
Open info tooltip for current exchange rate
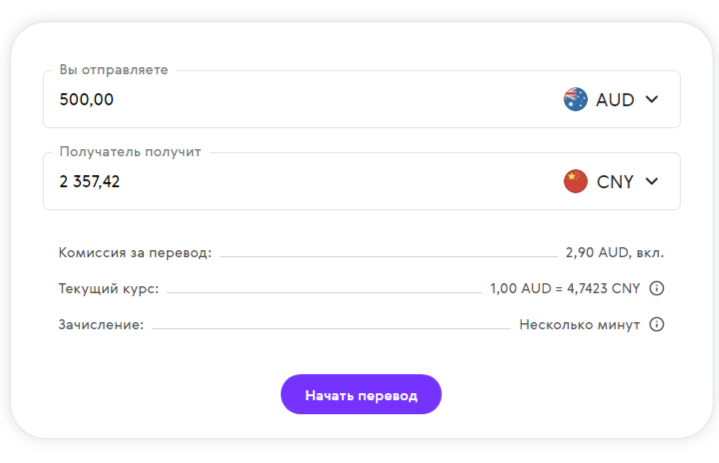[657, 289]
